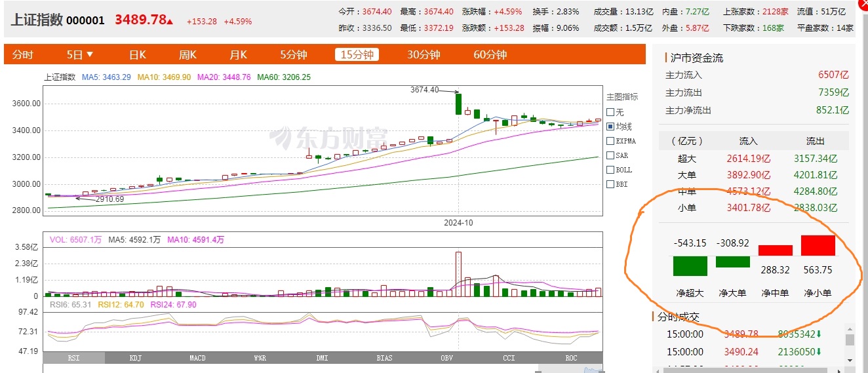This screenshot has width=868, height=373.
Task: Switch sub-chart to KDJ
Action: (136, 358)
